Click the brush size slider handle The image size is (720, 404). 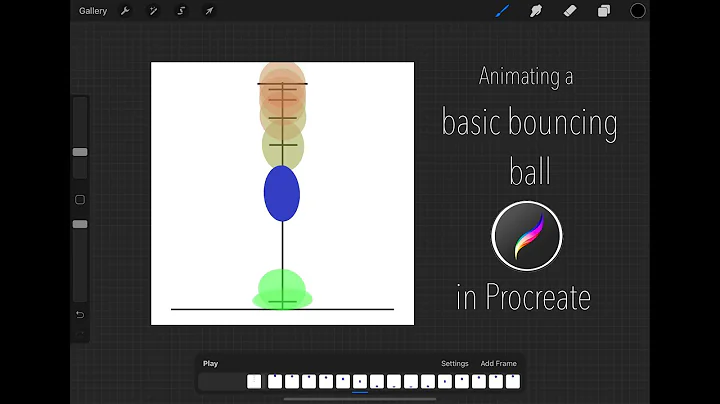80,152
